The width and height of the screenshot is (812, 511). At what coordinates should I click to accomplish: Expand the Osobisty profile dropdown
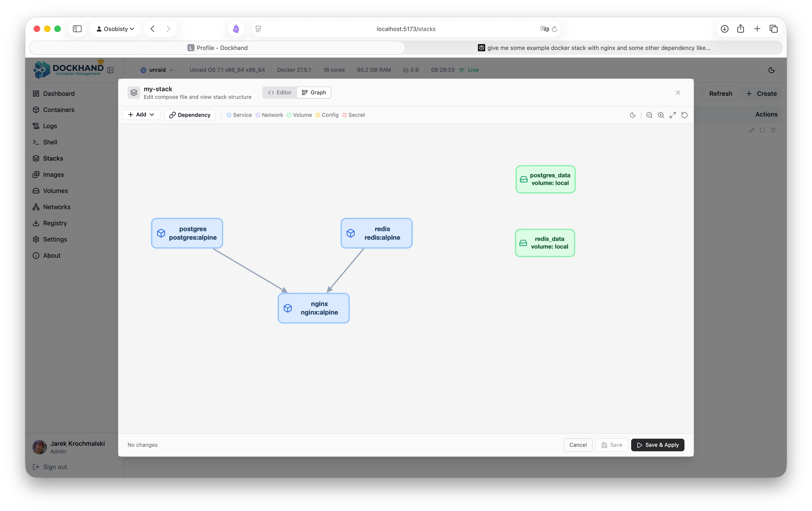click(115, 29)
